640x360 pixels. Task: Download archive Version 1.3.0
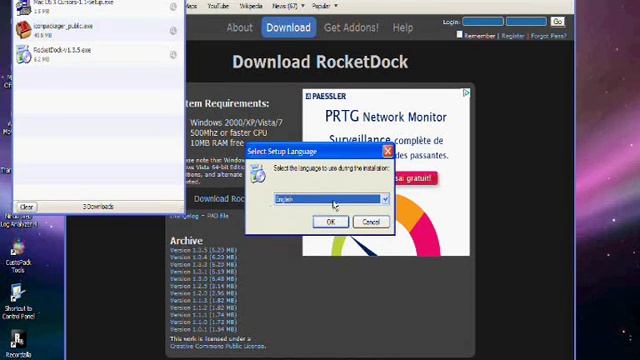point(203,279)
